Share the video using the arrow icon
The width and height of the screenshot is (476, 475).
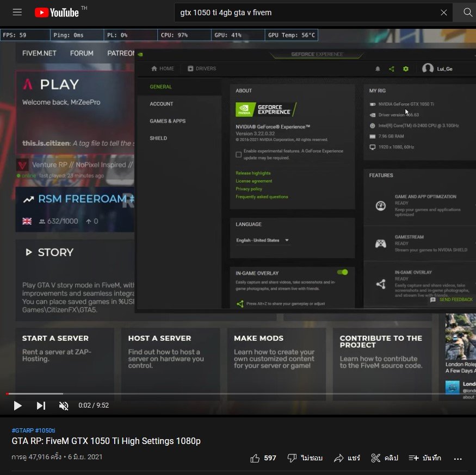click(339, 458)
